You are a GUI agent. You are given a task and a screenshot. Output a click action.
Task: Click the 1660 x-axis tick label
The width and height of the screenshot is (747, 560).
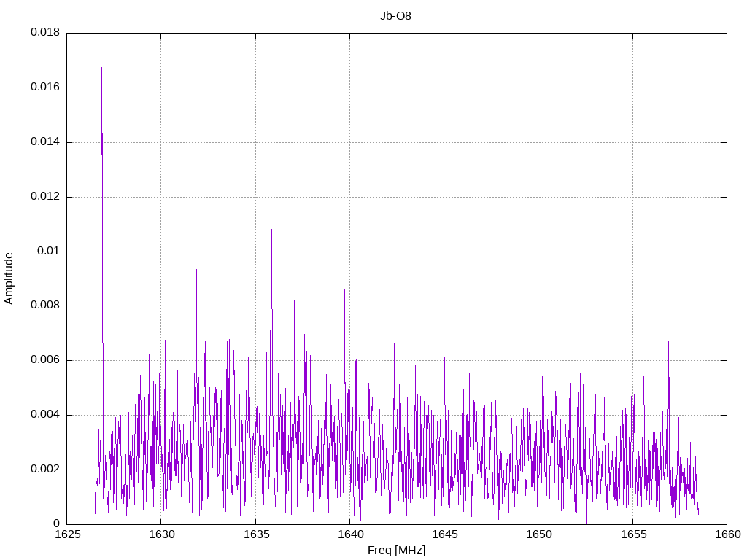tap(728, 534)
